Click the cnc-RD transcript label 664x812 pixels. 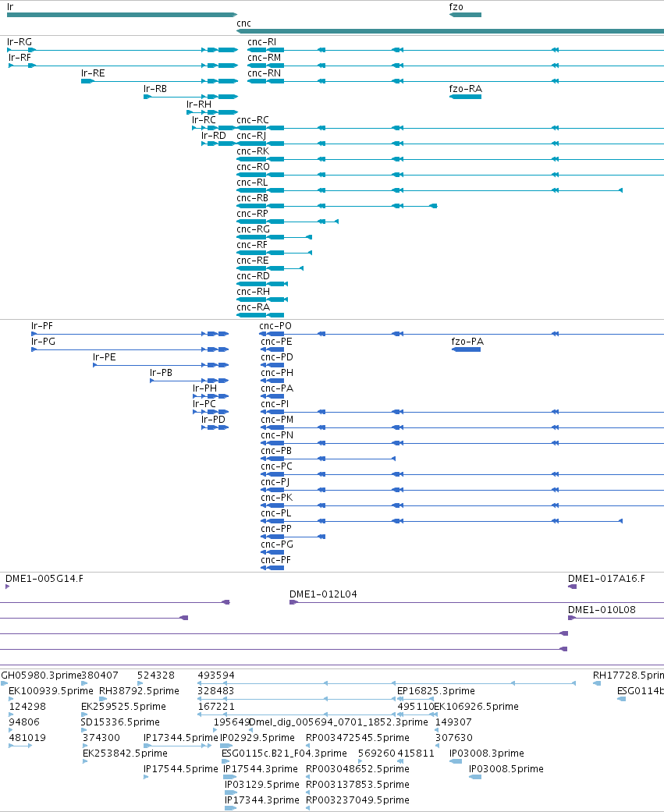(254, 275)
